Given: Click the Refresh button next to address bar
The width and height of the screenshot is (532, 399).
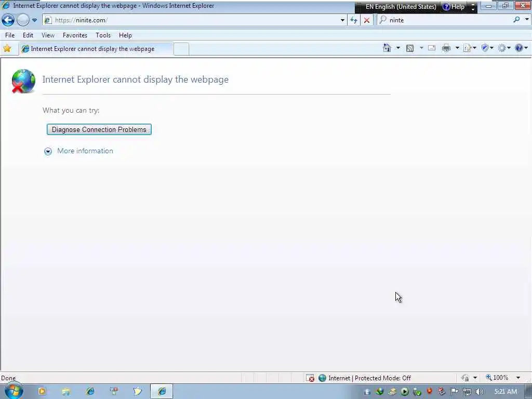Looking at the screenshot, I should 353,20.
